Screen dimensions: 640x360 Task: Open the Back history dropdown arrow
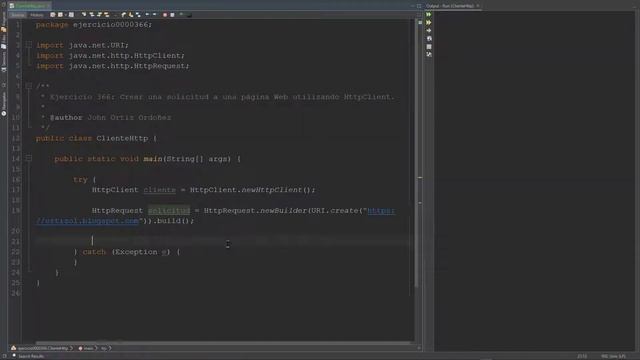pyautogui.click(x=65, y=15)
